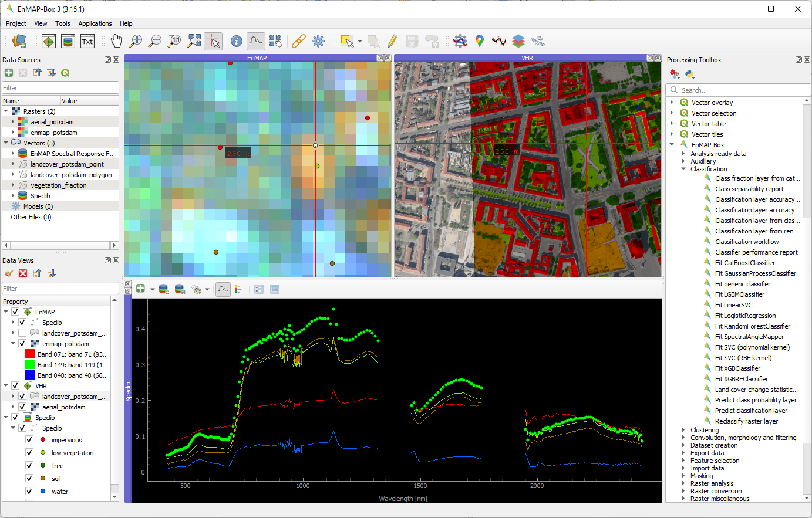Toggle the form view in spectral library toolbar
The width and height of the screenshot is (812, 518).
(259, 289)
